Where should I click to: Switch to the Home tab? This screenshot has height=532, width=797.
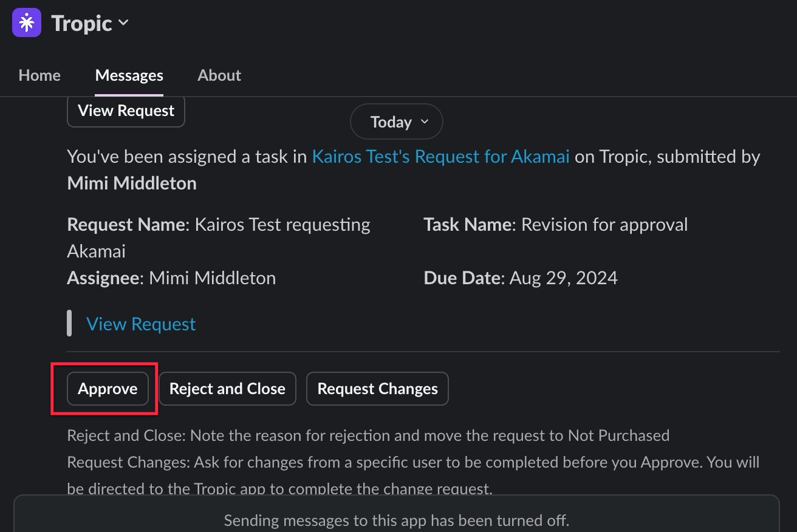tap(39, 75)
